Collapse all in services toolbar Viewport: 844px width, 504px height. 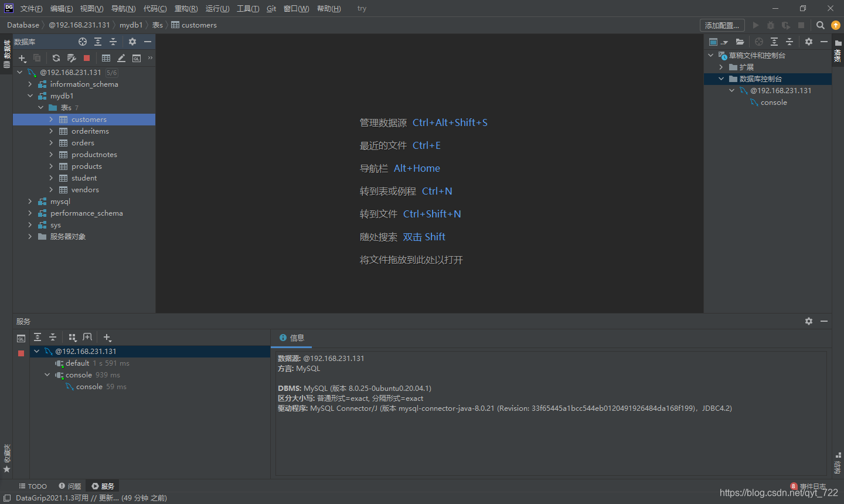[x=53, y=337]
